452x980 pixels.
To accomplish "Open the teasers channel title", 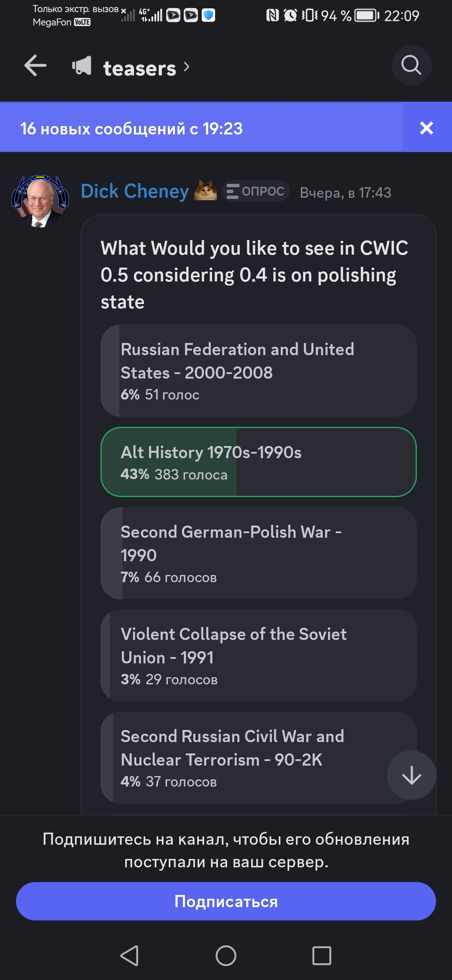I will [x=140, y=68].
